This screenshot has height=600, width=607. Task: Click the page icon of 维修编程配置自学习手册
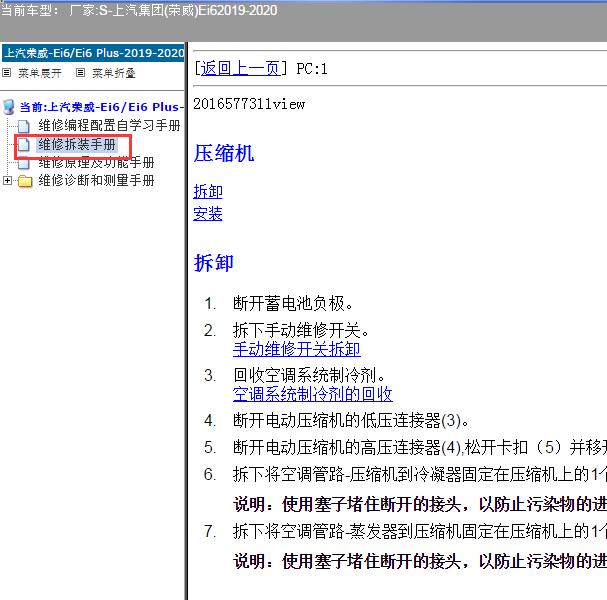click(x=24, y=126)
